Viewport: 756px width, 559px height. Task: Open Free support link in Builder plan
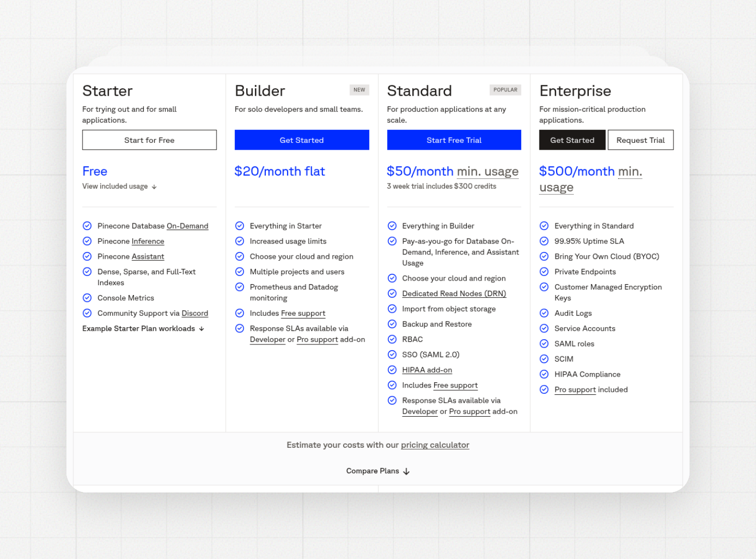click(303, 313)
